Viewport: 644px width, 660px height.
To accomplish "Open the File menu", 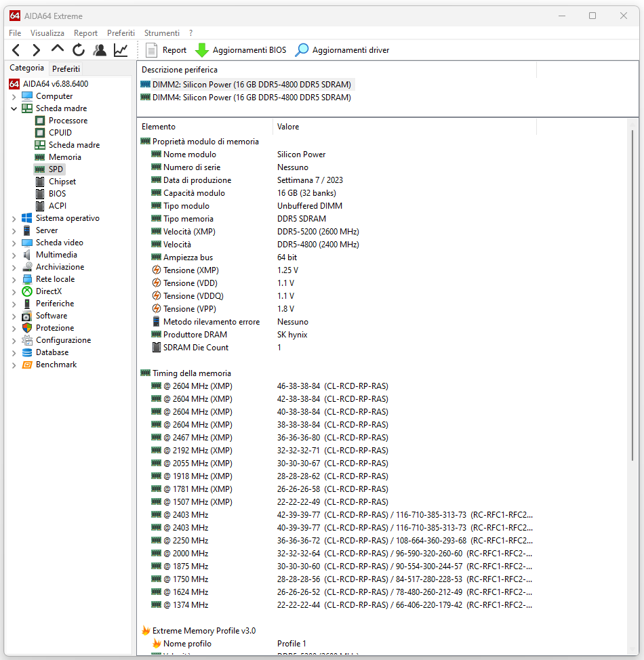I will 15,33.
